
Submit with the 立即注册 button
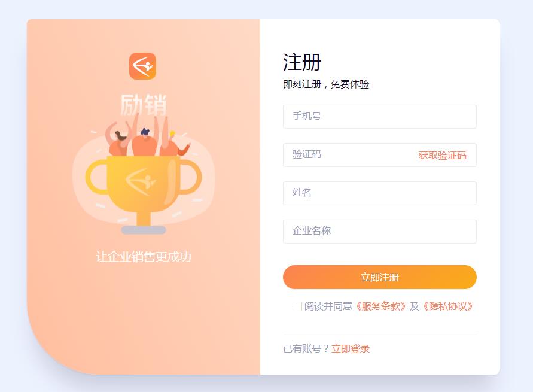(380, 277)
